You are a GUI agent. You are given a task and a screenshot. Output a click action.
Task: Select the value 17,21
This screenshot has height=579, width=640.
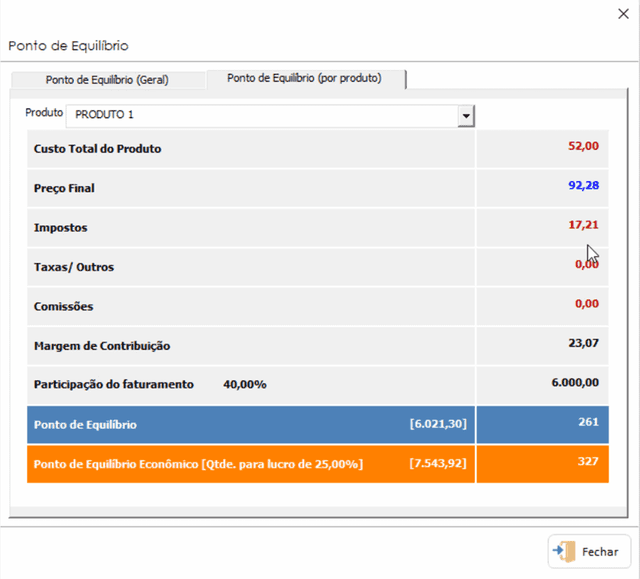point(583,225)
